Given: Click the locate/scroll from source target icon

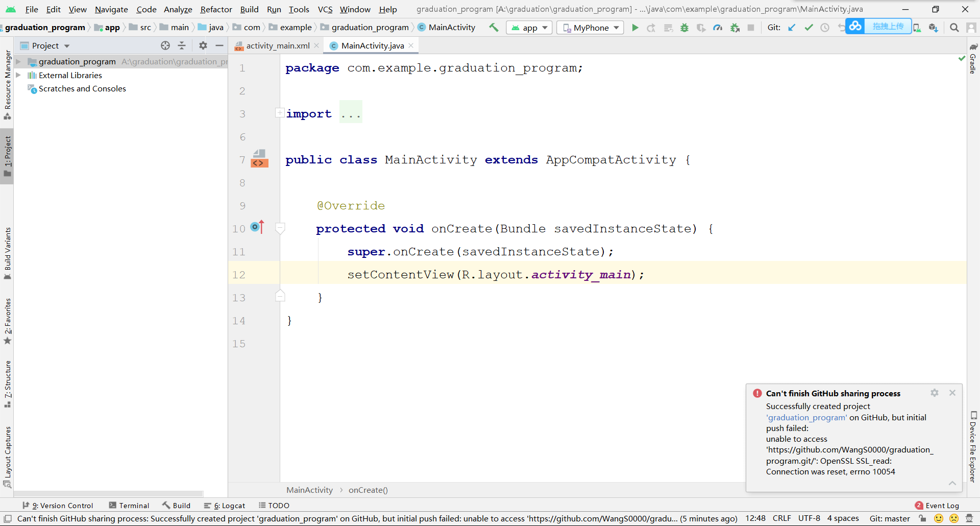Looking at the screenshot, I should (165, 45).
